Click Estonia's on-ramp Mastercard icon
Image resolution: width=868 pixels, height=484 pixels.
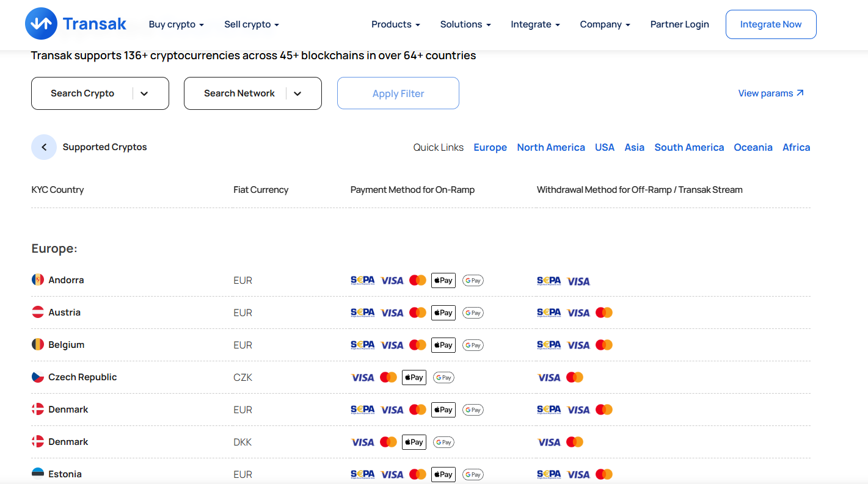418,474
